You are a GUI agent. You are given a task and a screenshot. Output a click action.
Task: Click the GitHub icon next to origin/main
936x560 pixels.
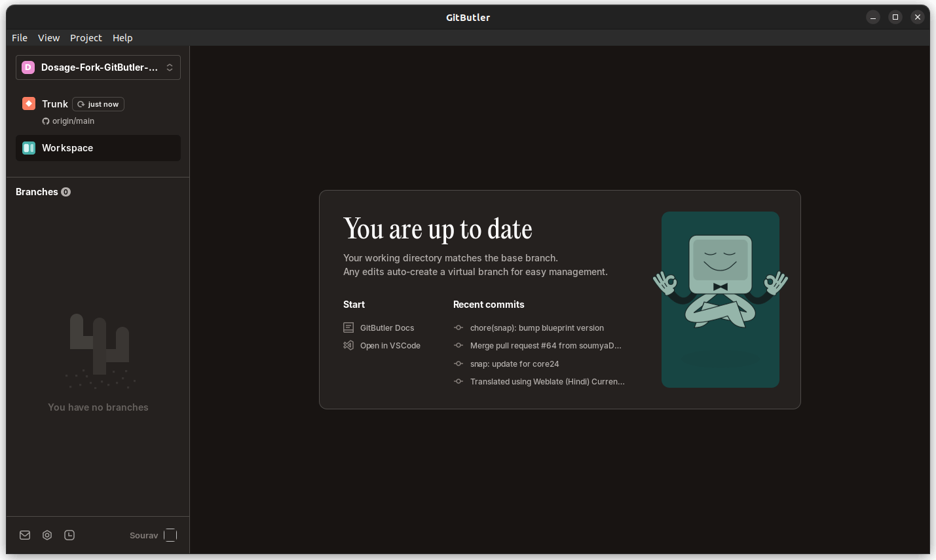[45, 121]
